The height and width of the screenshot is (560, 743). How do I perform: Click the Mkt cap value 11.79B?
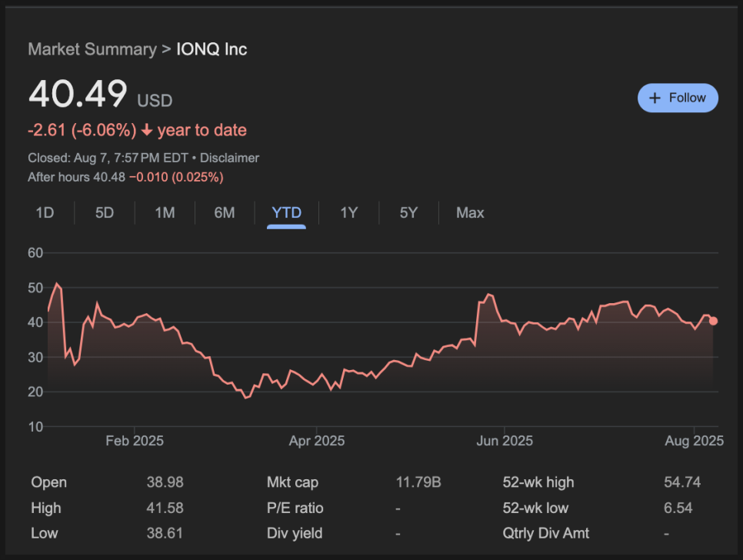point(418,482)
